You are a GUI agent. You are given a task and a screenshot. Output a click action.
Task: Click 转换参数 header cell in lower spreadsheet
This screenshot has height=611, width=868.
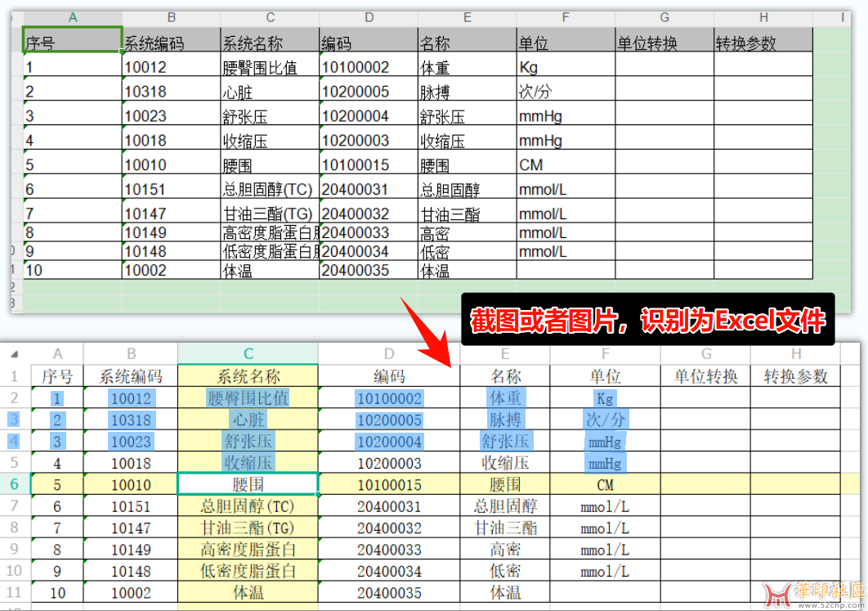795,376
